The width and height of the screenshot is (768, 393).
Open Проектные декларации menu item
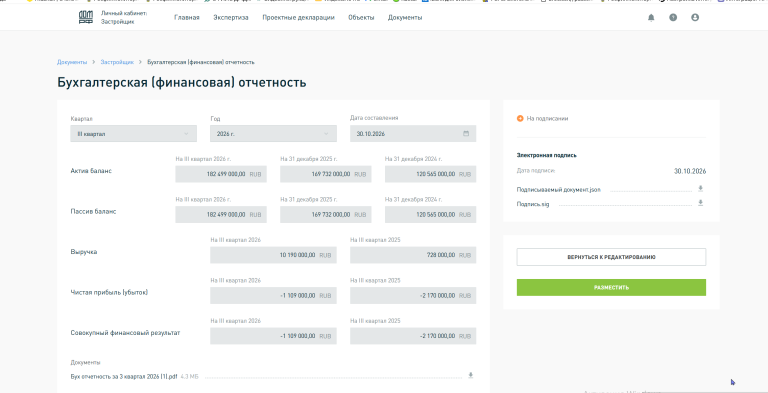point(298,18)
